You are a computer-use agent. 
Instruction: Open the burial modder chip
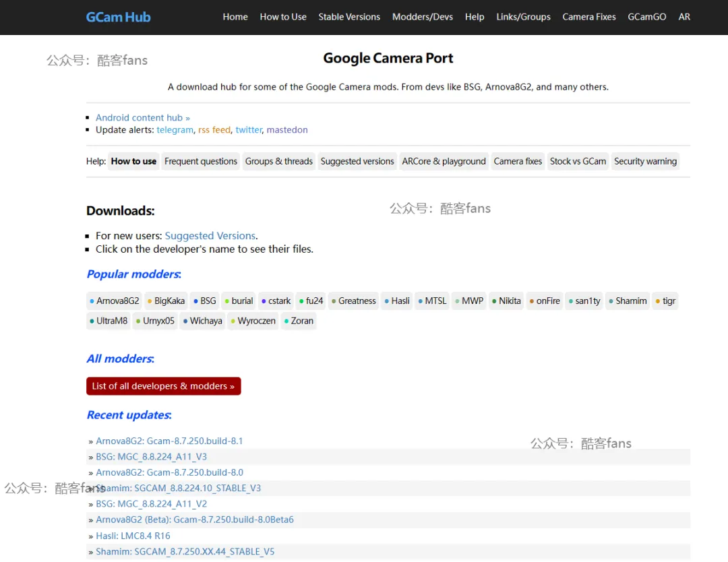(239, 301)
